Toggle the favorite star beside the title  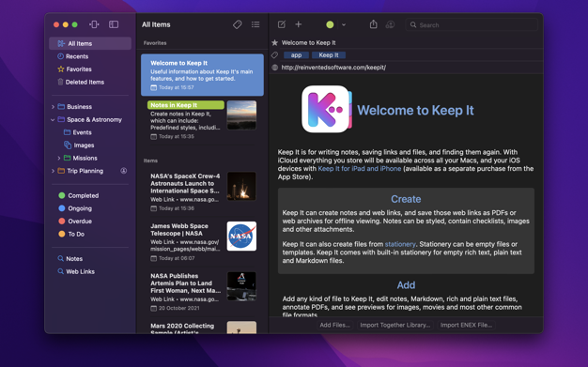point(274,43)
